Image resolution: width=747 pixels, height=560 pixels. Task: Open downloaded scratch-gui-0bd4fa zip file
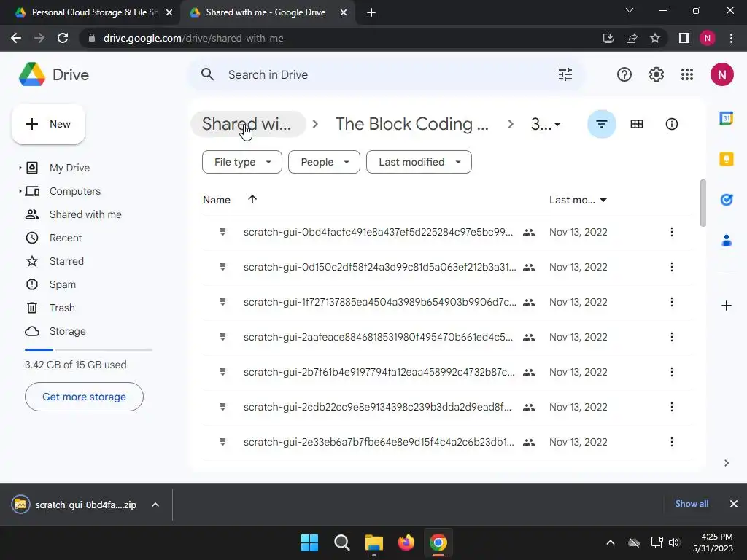point(74,505)
